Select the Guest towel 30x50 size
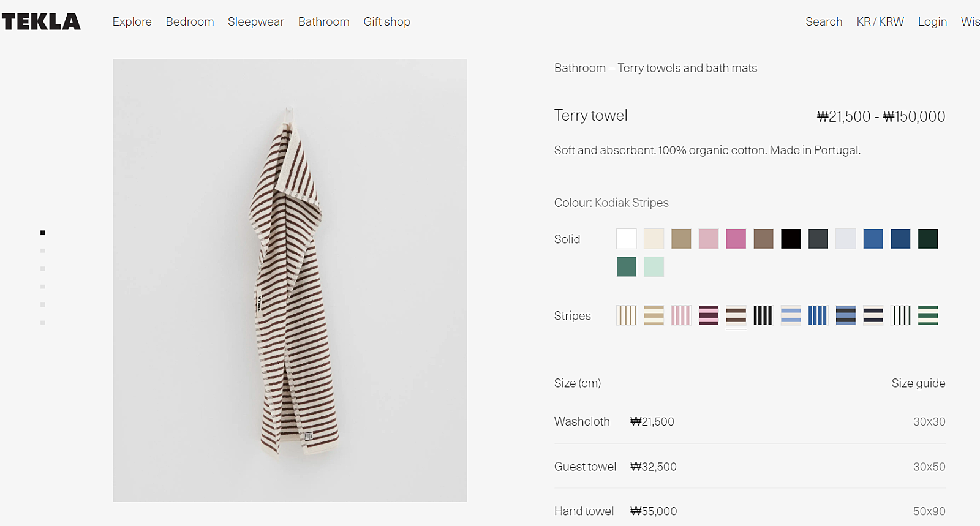The width and height of the screenshot is (980, 526). (x=749, y=467)
